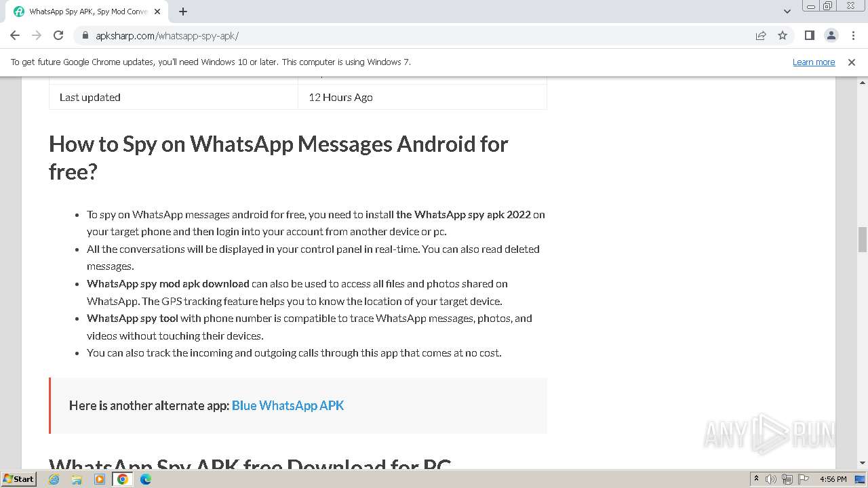Click the 'Last updated' table cell
Screen dimensions: 868x488
click(x=174, y=97)
